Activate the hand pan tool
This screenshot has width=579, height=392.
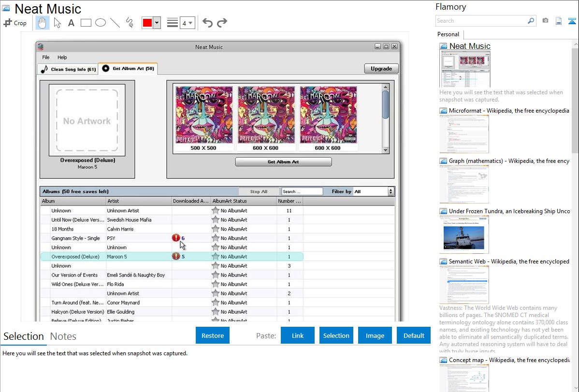[x=43, y=23]
